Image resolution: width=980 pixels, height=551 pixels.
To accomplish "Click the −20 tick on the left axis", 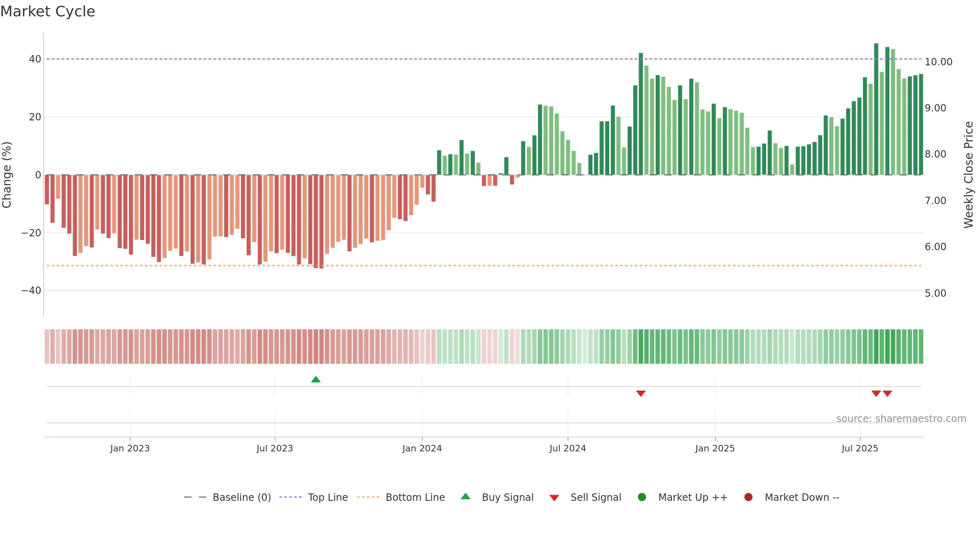I will click(x=31, y=233).
